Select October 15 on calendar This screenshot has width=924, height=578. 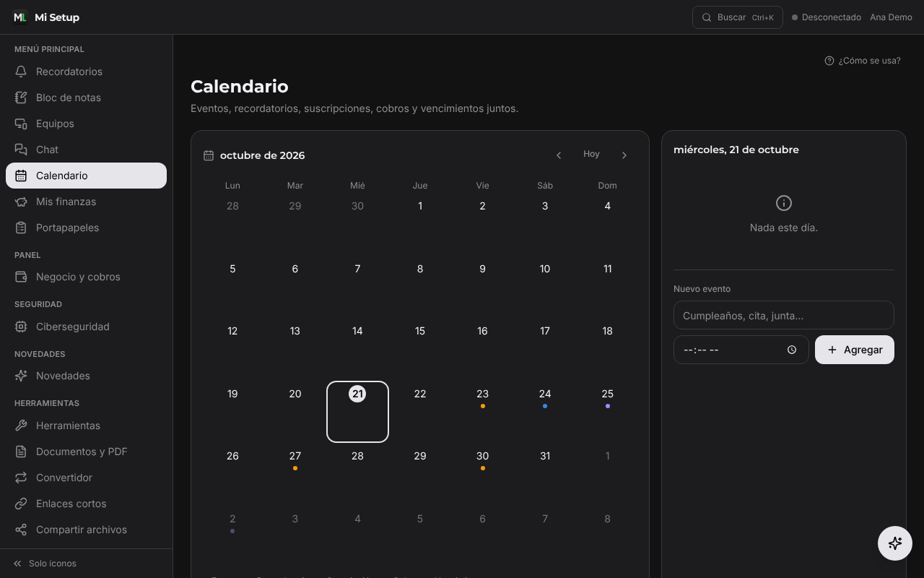click(420, 349)
